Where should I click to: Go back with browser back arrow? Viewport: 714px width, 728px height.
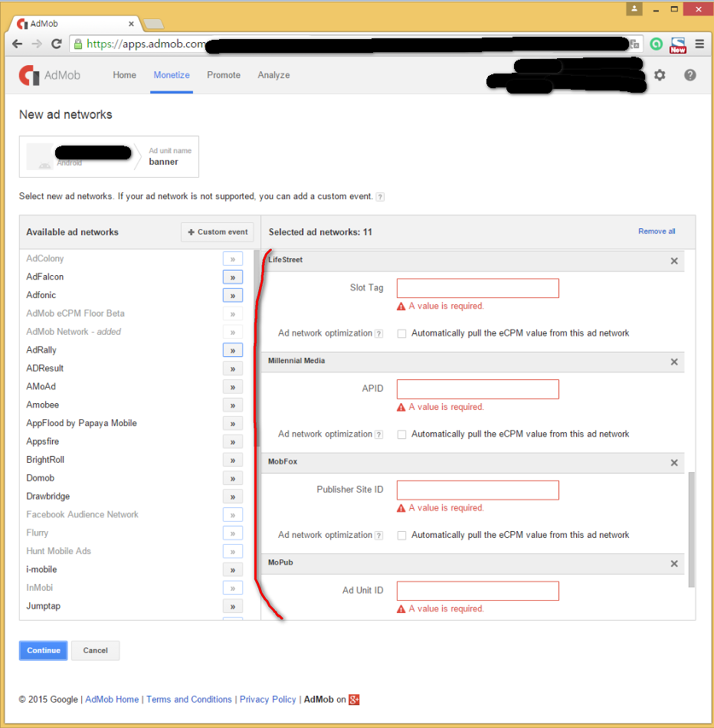(x=17, y=44)
